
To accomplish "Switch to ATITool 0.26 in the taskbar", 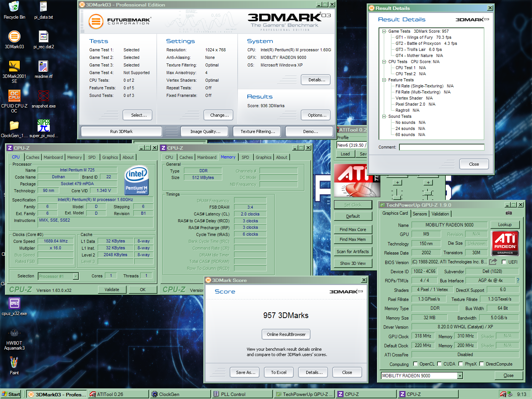I will (x=118, y=394).
